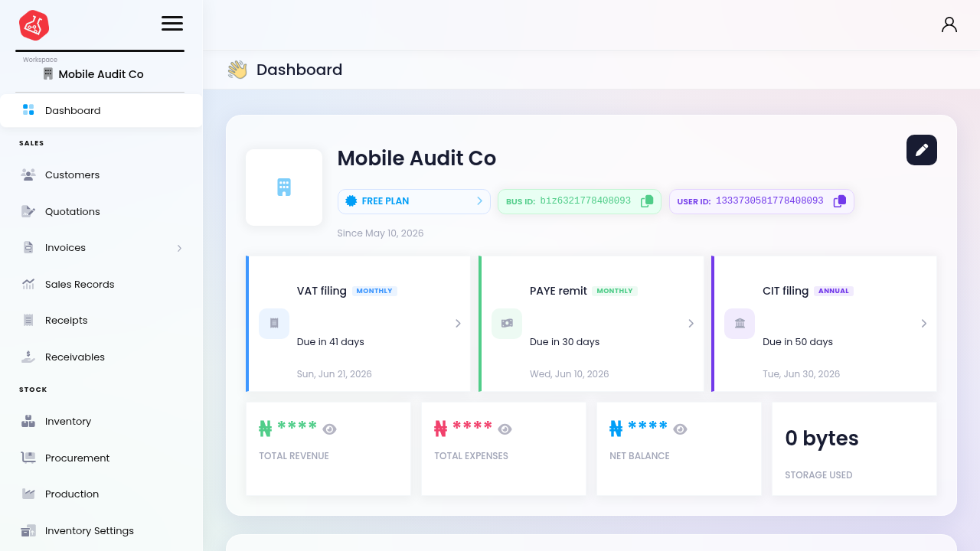Click the Procurement cart icon
The width and height of the screenshot is (980, 551).
pos(28,458)
